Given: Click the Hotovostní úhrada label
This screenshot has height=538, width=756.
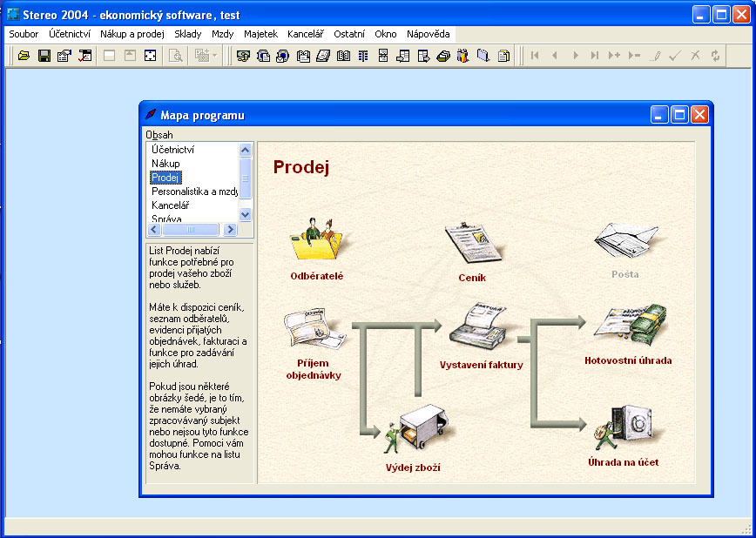Looking at the screenshot, I should (x=628, y=360).
